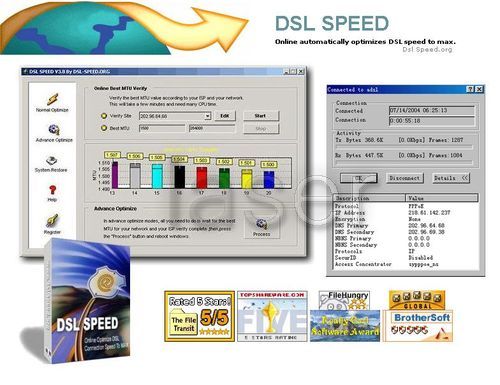Click the Best MTU field showing 254000

(212, 128)
